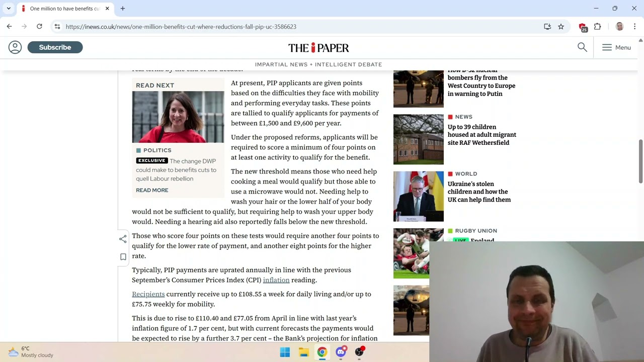
Task: Open the rugby match thumbnail
Action: [x=412, y=253]
